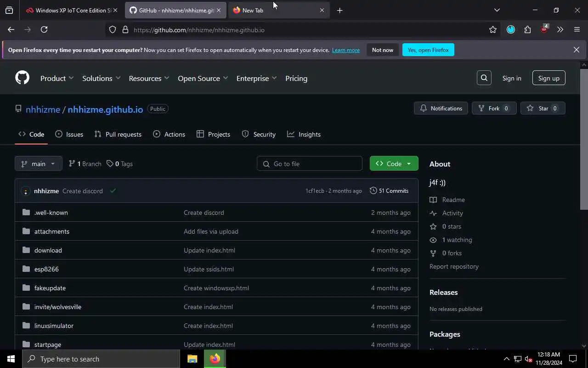Open the 0 Tags link
588x368 pixels.
(119, 164)
